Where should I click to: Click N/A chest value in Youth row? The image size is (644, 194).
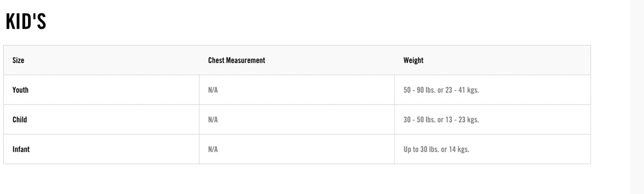pyautogui.click(x=213, y=90)
